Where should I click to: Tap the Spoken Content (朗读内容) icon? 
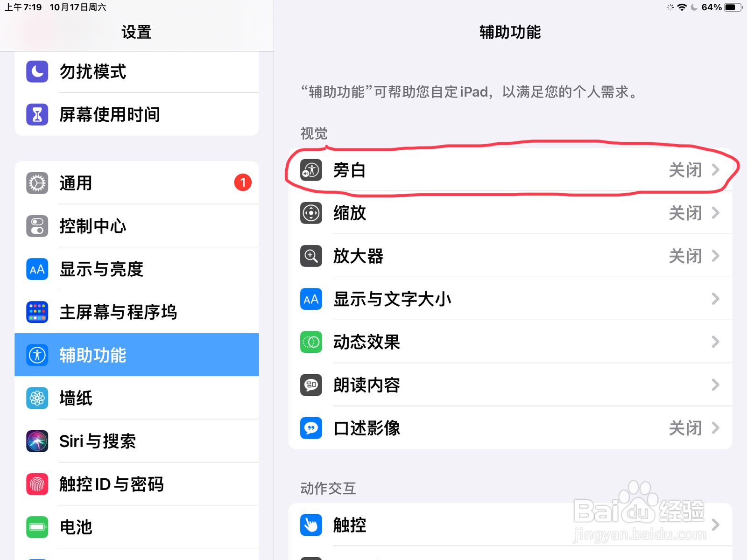311,385
